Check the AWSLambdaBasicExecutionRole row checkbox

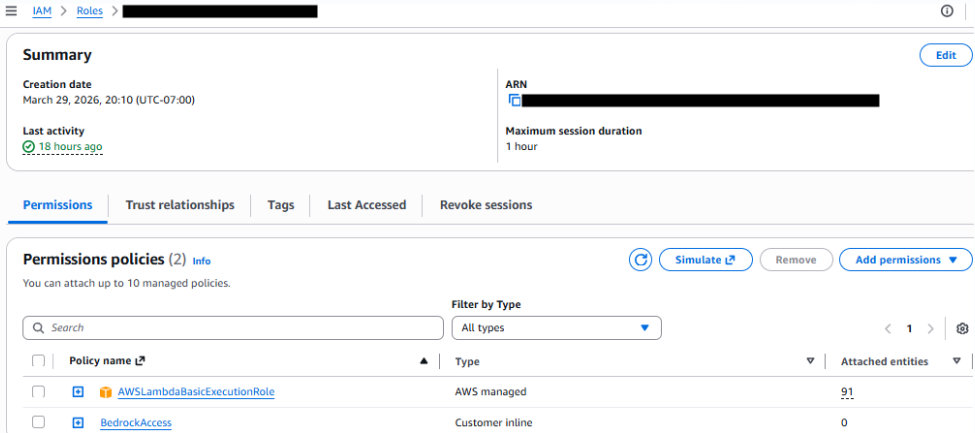[39, 391]
